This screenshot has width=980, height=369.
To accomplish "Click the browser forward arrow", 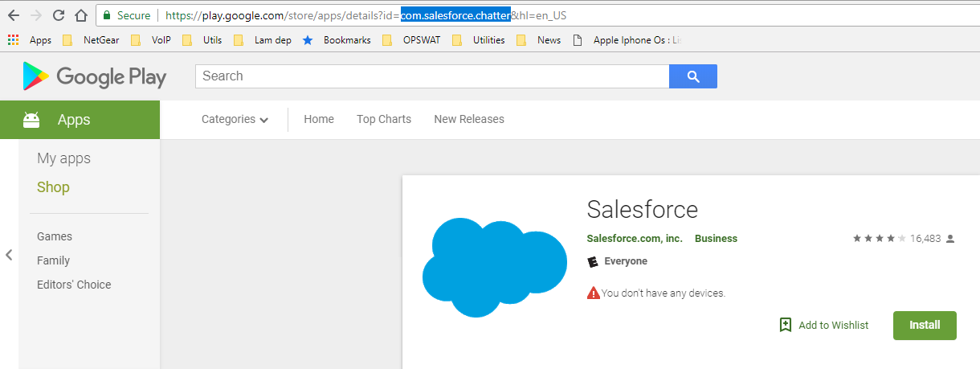I will (36, 15).
